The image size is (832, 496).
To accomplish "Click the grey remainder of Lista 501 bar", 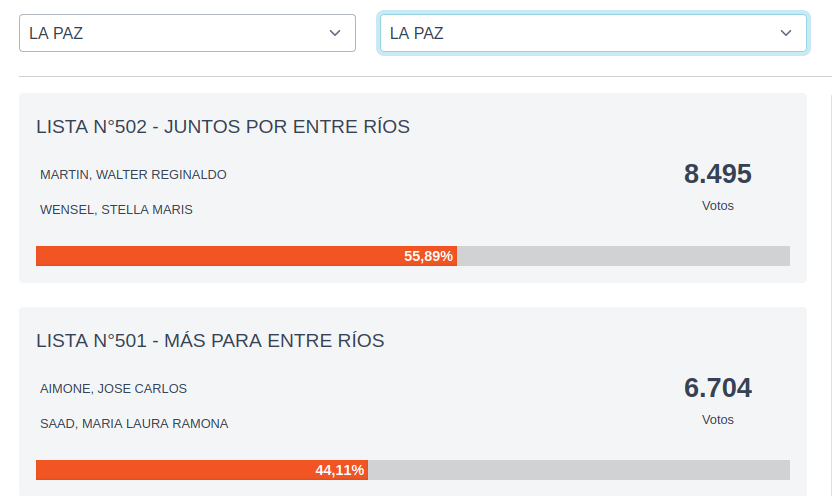I will click(x=579, y=470).
